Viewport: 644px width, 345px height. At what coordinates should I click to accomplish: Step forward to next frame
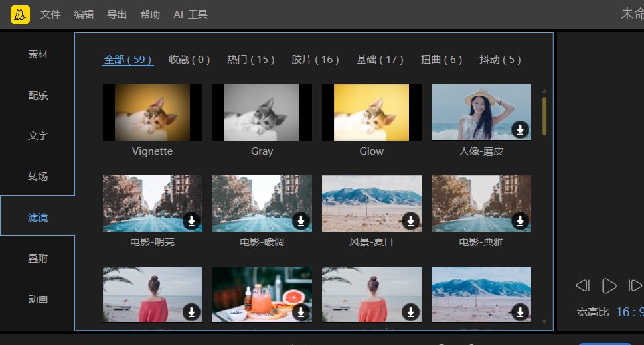point(634,285)
